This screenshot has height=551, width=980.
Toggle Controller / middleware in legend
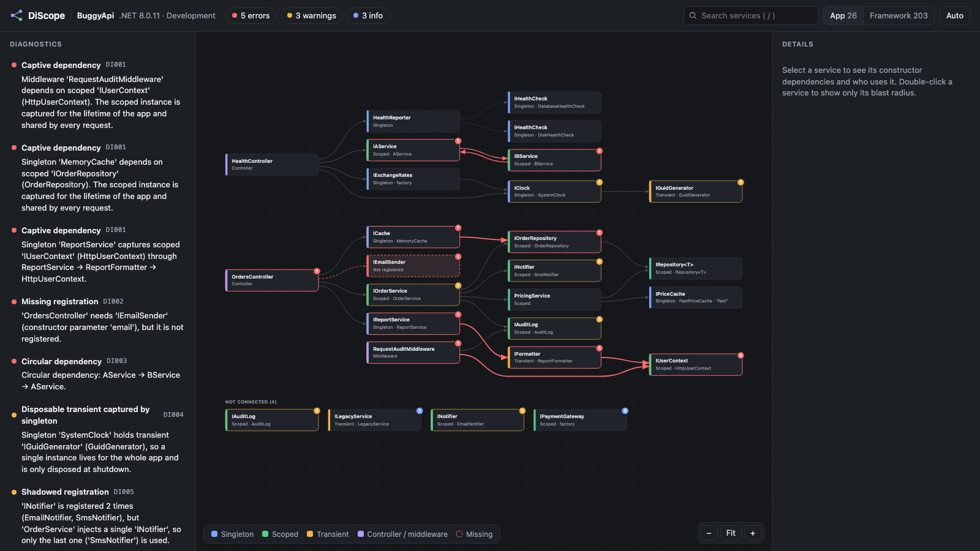tap(402, 534)
